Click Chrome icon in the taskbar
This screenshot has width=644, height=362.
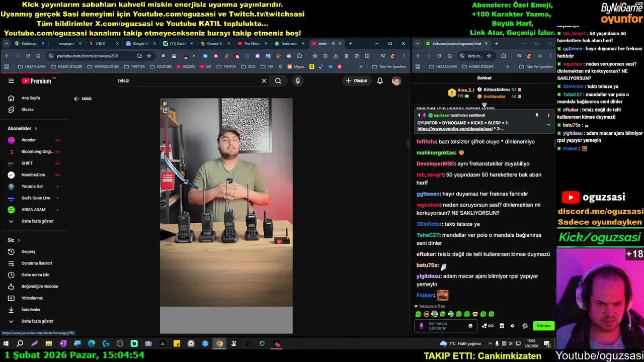pos(219,344)
